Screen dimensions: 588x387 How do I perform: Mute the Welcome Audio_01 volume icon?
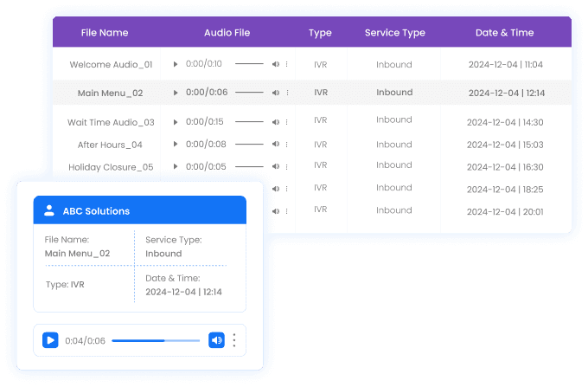point(276,64)
